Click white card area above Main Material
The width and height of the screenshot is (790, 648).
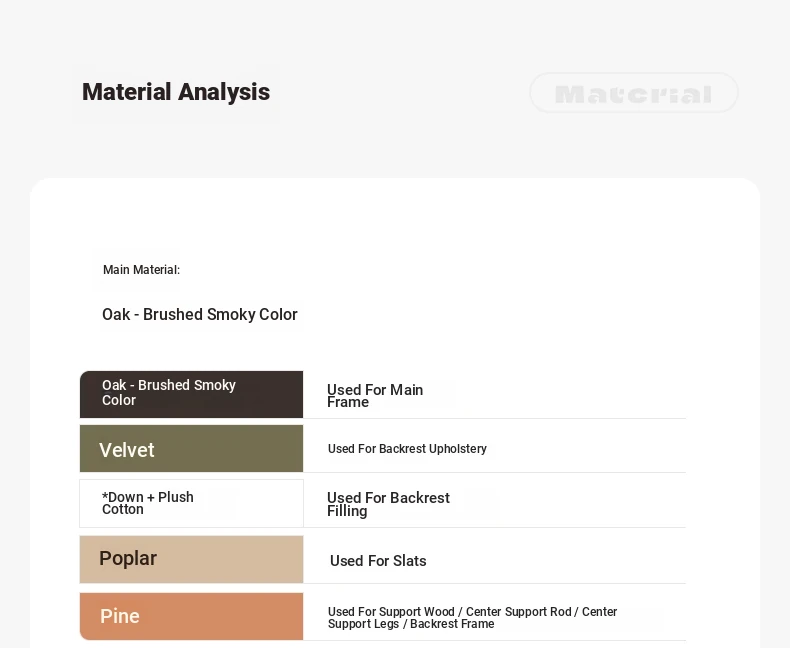(x=395, y=217)
